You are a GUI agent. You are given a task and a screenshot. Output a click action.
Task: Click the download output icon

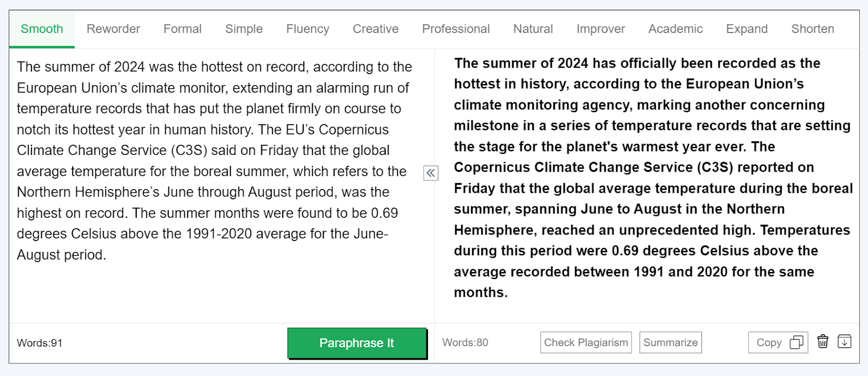[845, 342]
